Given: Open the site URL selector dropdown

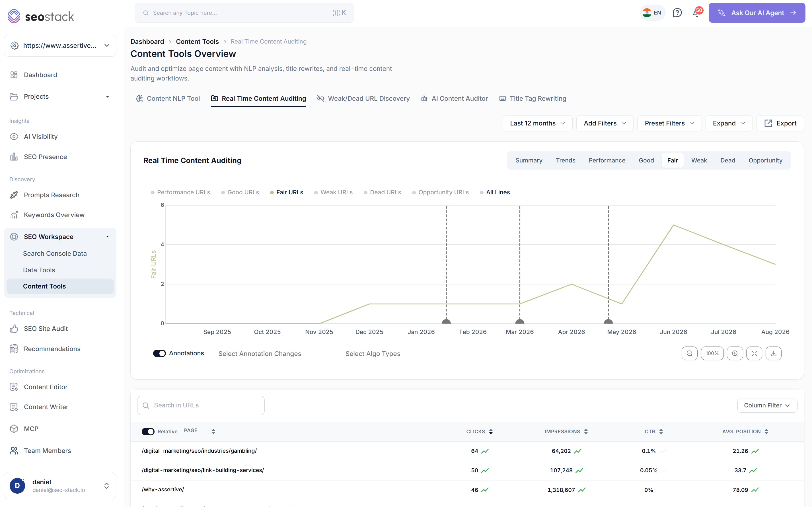Looking at the screenshot, I should (x=60, y=46).
